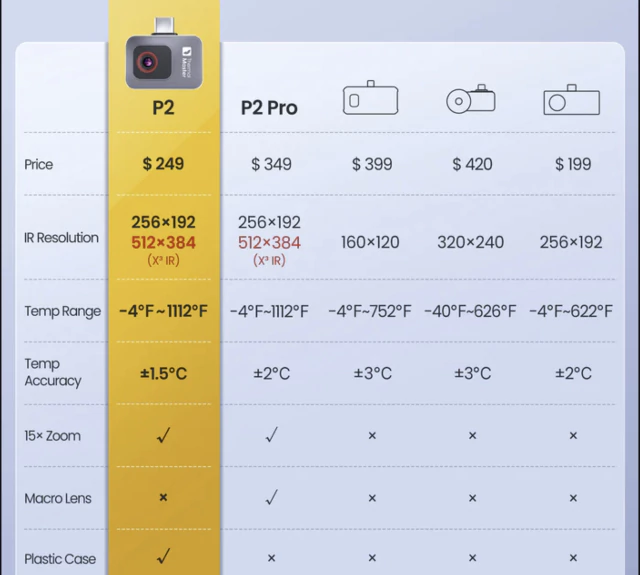Image resolution: width=640 pixels, height=575 pixels.
Task: Click the ±1.5°C accuracy value
Action: coord(163,373)
